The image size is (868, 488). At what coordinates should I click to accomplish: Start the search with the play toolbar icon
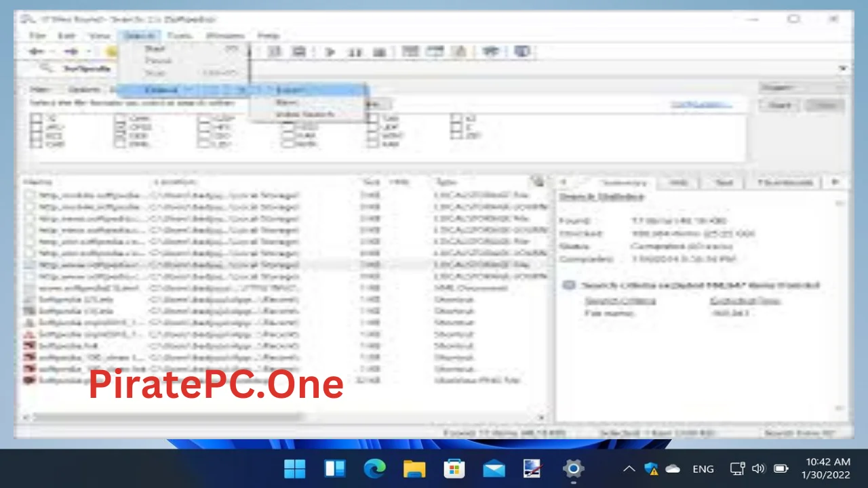330,52
